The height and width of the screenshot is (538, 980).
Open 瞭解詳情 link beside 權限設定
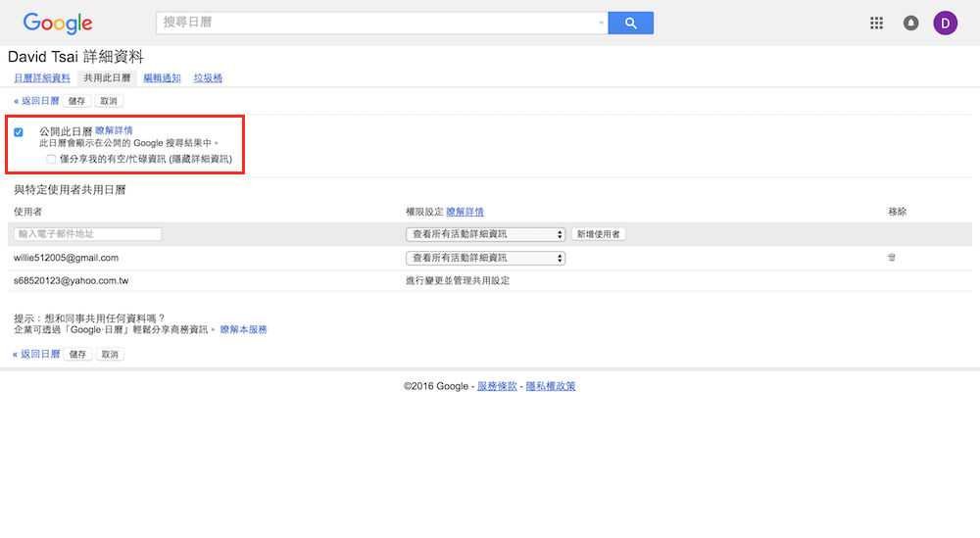(465, 212)
